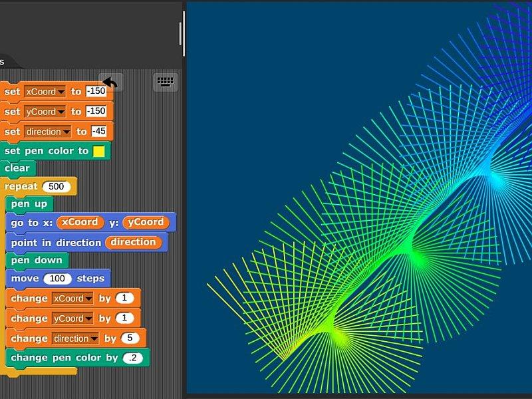Click the clear block
Viewport: 532px width, 399px height.
point(17,168)
